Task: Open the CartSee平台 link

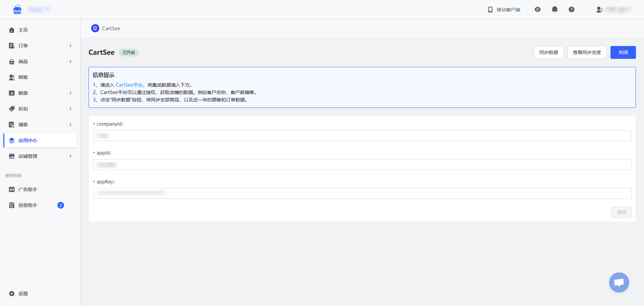Action: 129,85
